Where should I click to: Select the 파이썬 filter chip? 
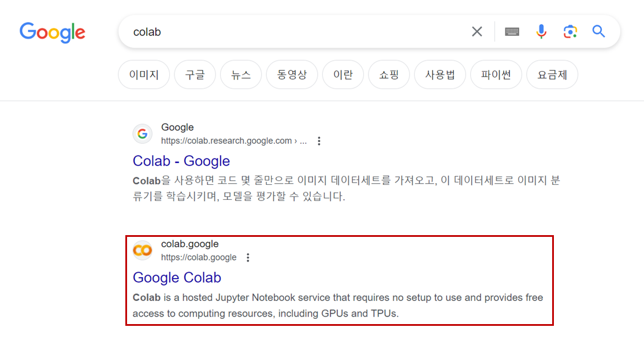coord(496,75)
